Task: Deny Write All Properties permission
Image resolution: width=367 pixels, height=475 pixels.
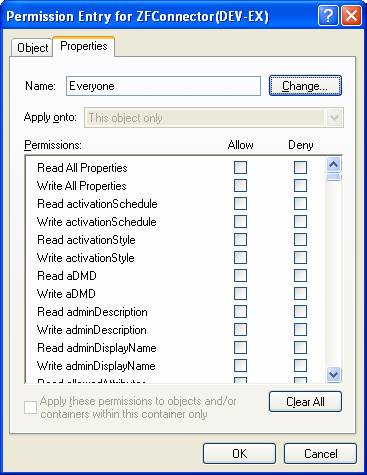Action: (x=300, y=186)
